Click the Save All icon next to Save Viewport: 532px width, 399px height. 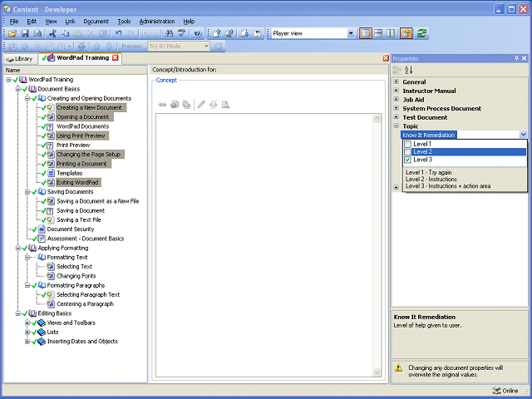(x=37, y=33)
